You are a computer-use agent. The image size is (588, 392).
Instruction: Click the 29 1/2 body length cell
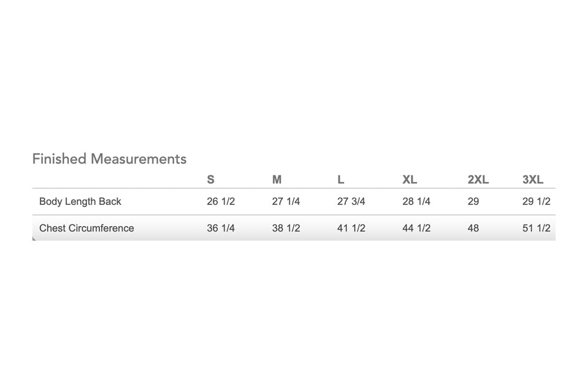536,202
